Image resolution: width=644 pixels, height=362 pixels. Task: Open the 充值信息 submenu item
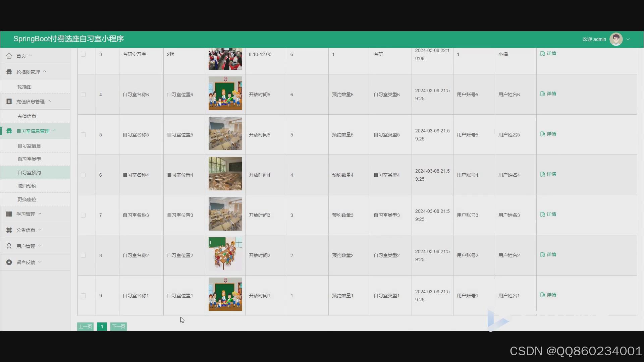pos(35,116)
